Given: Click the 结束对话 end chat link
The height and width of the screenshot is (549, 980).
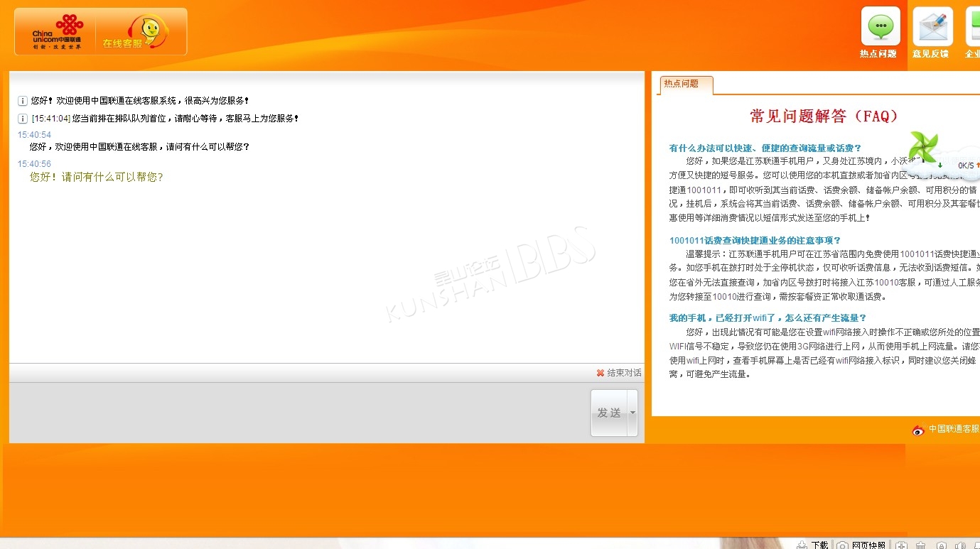Looking at the screenshot, I should (624, 373).
